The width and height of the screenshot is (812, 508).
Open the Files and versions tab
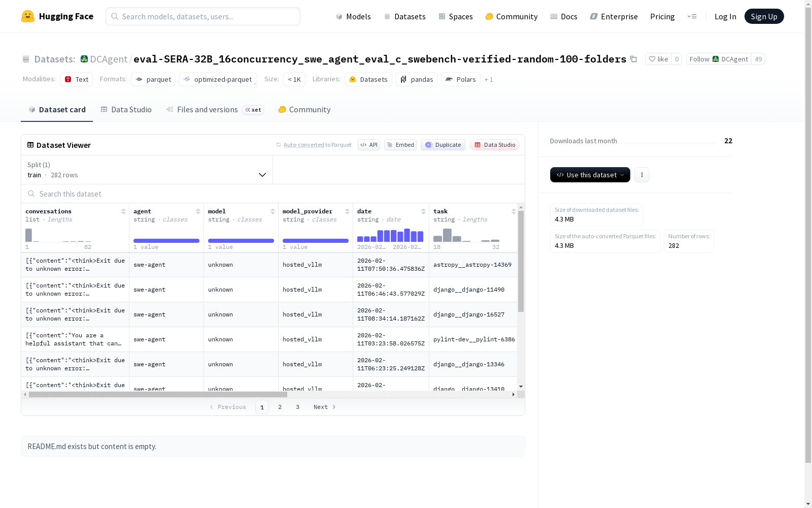point(215,110)
